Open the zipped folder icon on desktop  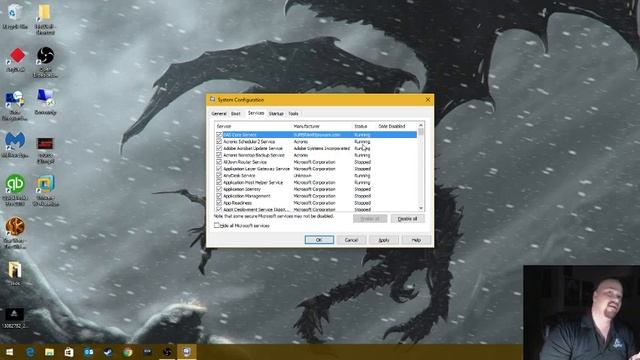(14, 273)
